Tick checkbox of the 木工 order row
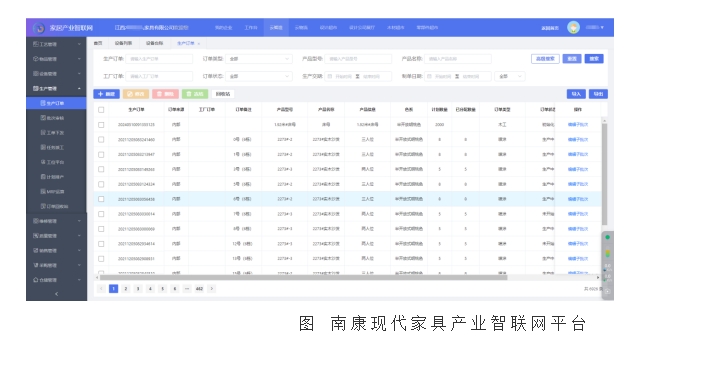 [101, 125]
